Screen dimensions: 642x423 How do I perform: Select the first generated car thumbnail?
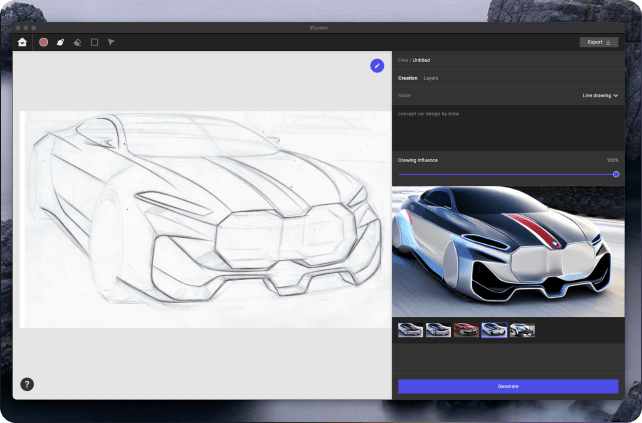click(x=410, y=330)
